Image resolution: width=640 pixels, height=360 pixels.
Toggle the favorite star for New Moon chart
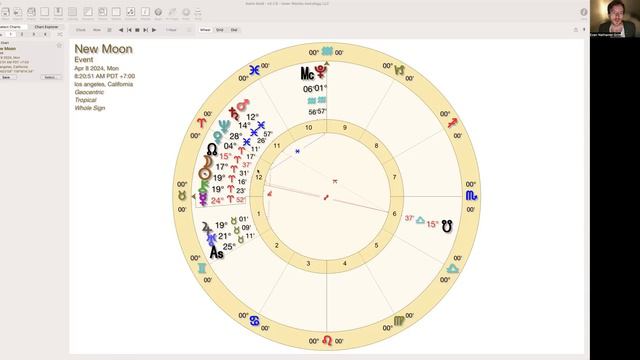(59, 45)
